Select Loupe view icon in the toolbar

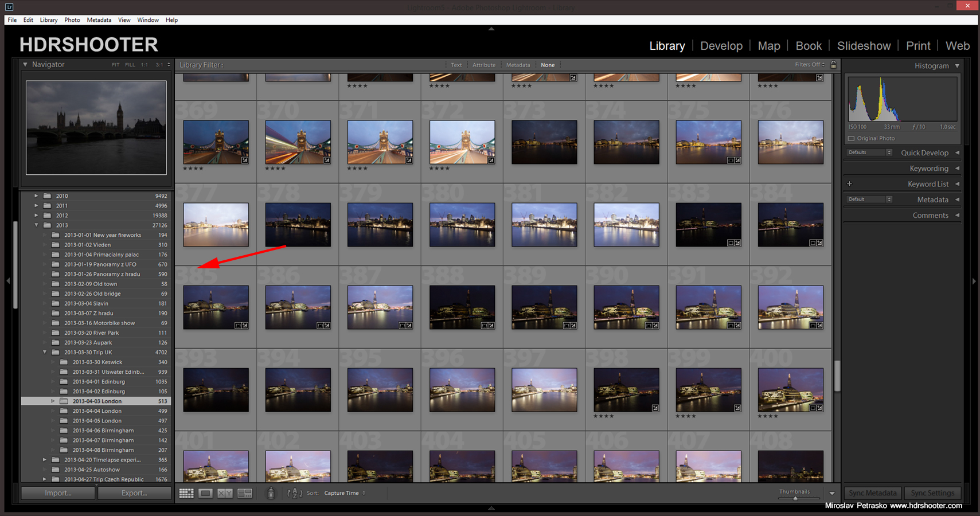tap(205, 492)
